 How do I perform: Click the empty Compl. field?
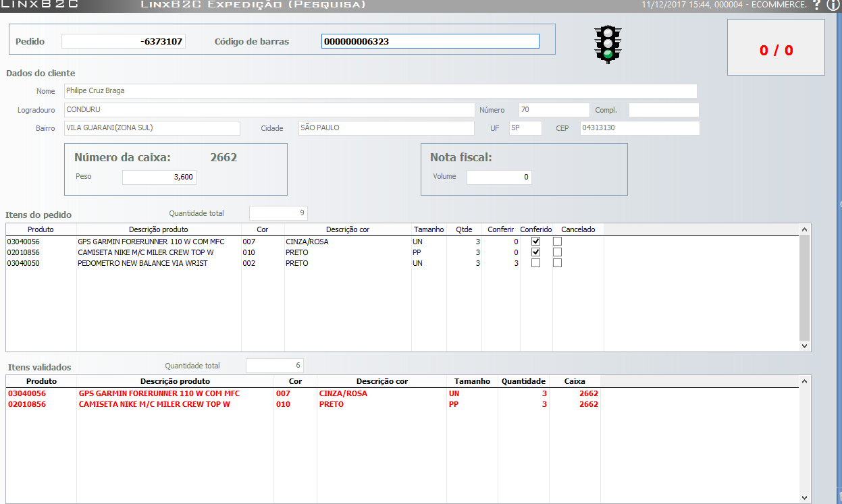click(x=664, y=110)
